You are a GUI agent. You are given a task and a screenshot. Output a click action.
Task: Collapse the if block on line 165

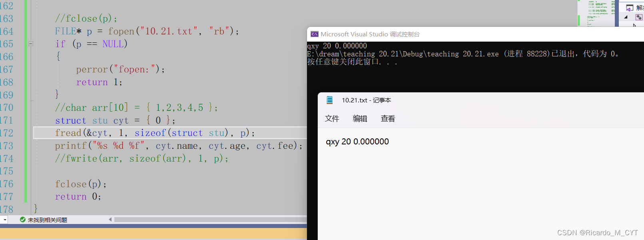tap(30, 44)
